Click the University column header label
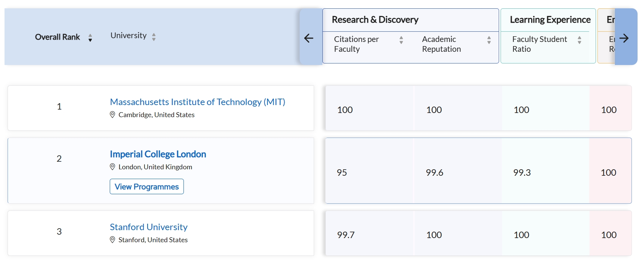This screenshot has height=263, width=644. coord(129,36)
